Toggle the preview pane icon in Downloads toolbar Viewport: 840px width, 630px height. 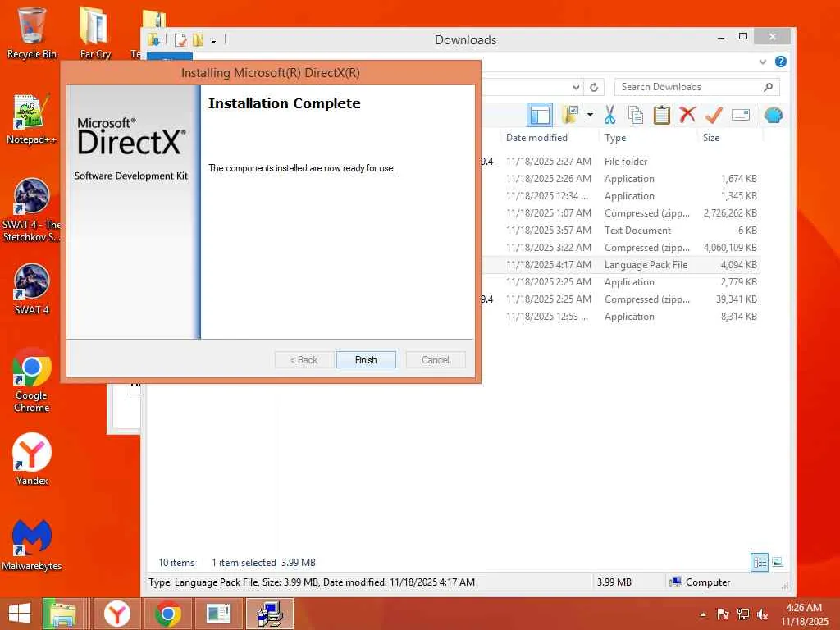(x=540, y=115)
